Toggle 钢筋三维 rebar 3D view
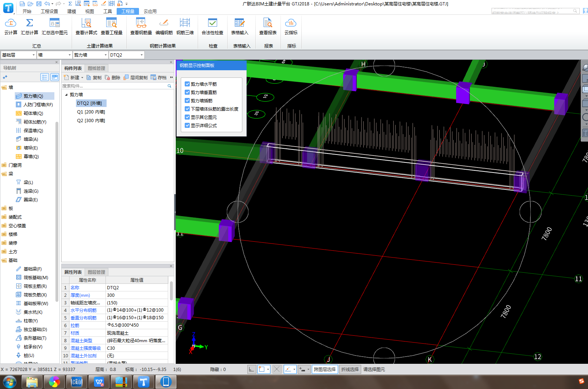Screen dimensions: 588x389 (185, 27)
